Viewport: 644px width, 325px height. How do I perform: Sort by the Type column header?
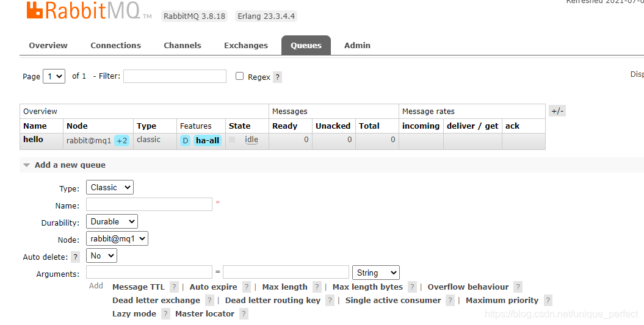147,126
